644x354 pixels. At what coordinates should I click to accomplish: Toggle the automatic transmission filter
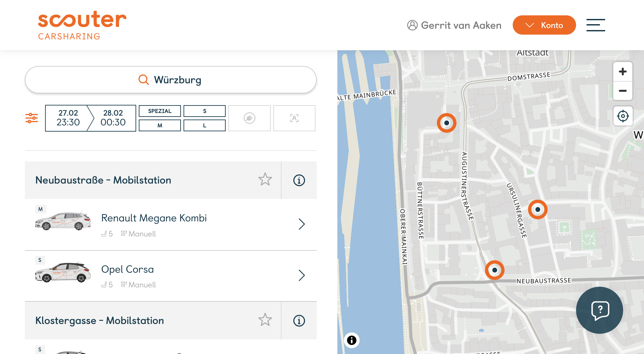click(x=294, y=118)
